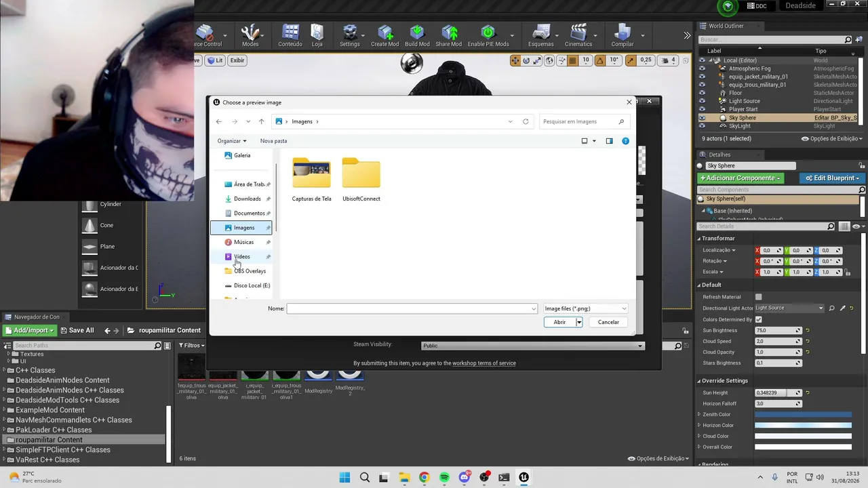
Task: Open the Opções de Exibição outliner menu
Action: pyautogui.click(x=833, y=138)
